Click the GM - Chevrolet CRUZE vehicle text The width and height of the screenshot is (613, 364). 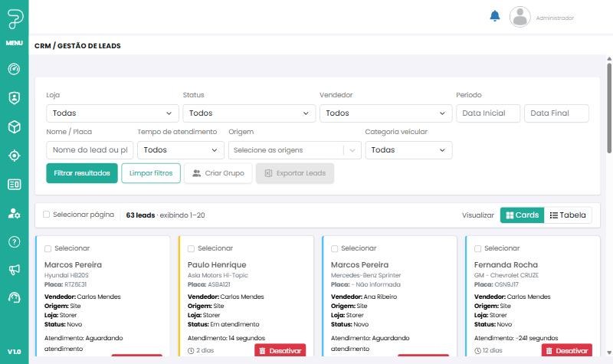[x=506, y=275]
